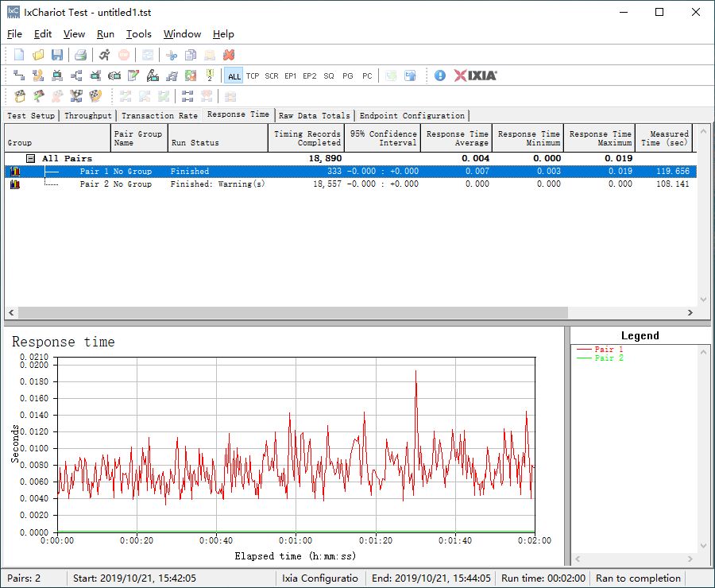Toggle SQ filter button
715x588 pixels.
[329, 75]
